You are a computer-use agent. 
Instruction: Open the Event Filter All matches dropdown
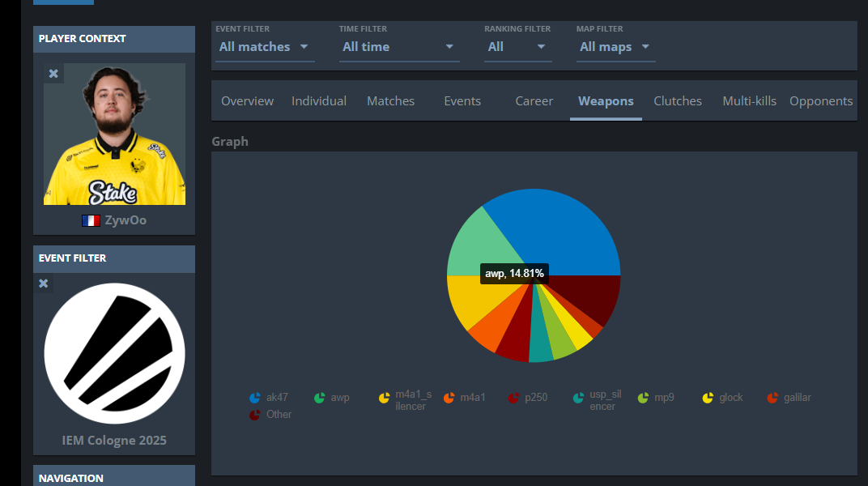tap(265, 47)
